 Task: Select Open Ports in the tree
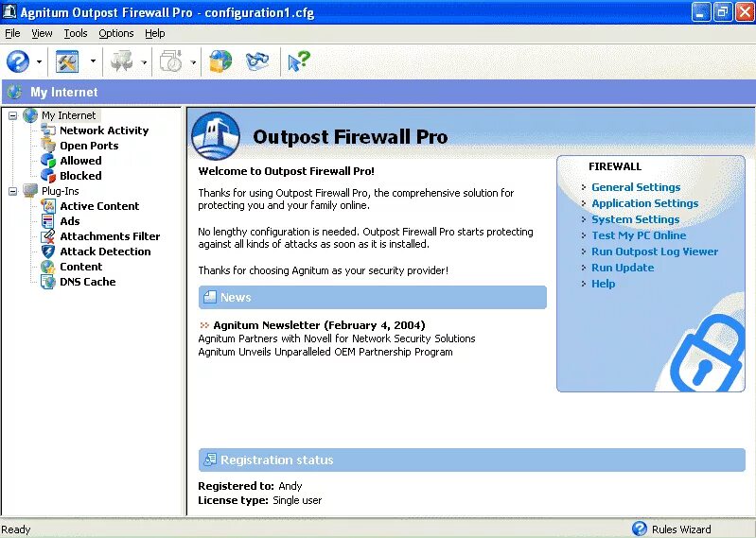pos(89,146)
